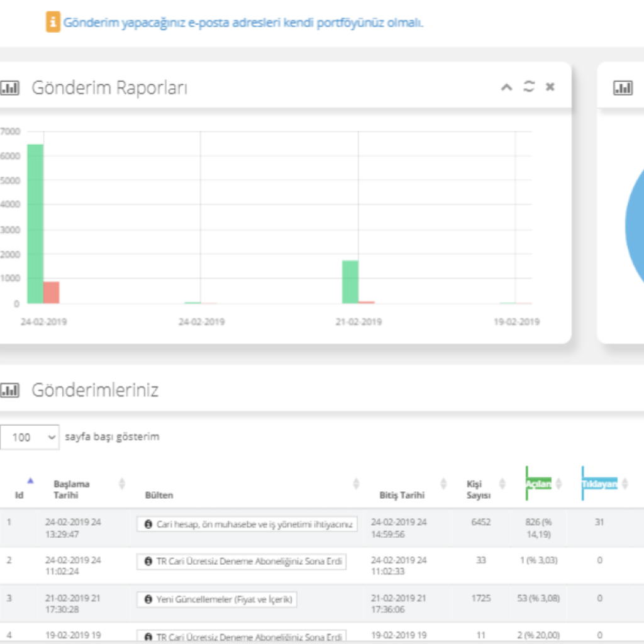Click the chart icon of the right-side panel
This screenshot has width=644, height=644.
[x=623, y=87]
